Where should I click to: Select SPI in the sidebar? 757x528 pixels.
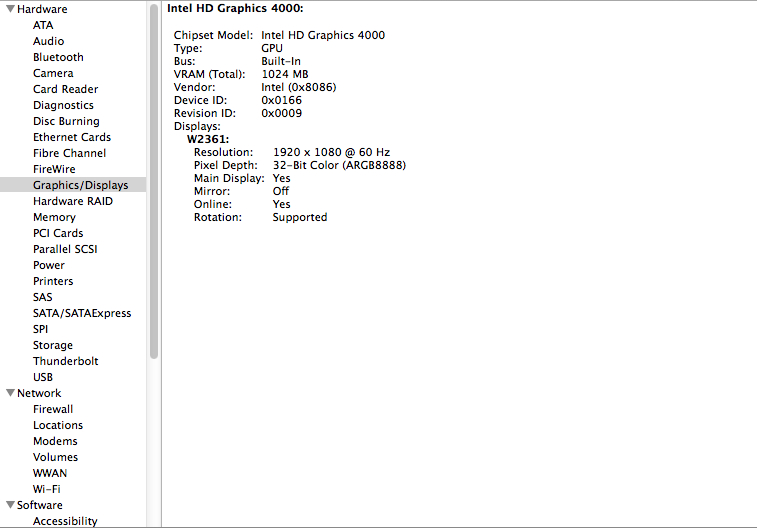(41, 329)
